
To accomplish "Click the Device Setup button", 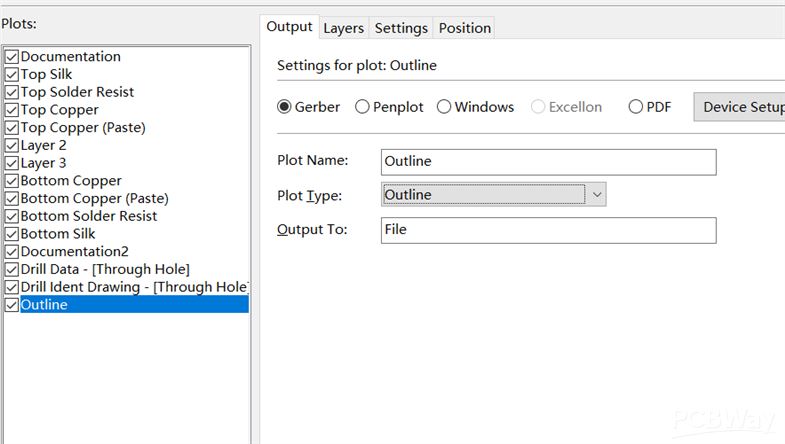I will tap(740, 107).
